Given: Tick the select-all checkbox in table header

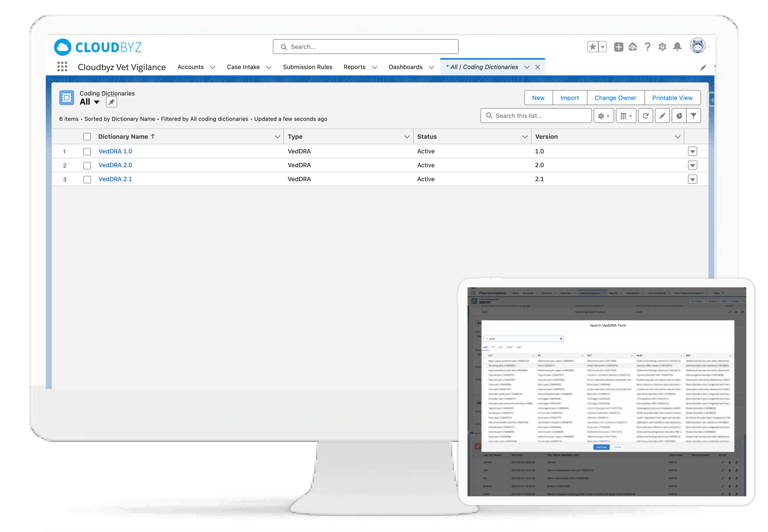Looking at the screenshot, I should [87, 137].
